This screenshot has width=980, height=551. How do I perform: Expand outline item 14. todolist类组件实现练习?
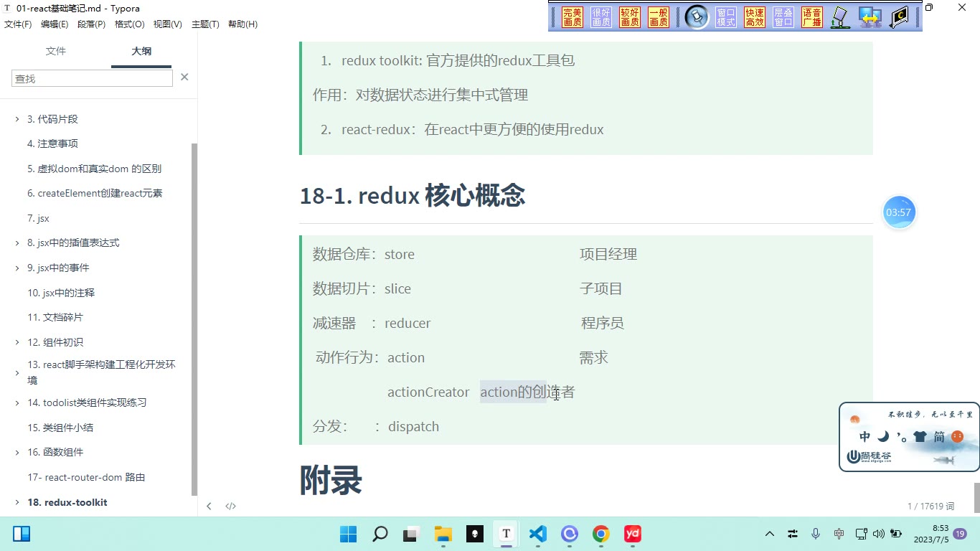coord(17,402)
